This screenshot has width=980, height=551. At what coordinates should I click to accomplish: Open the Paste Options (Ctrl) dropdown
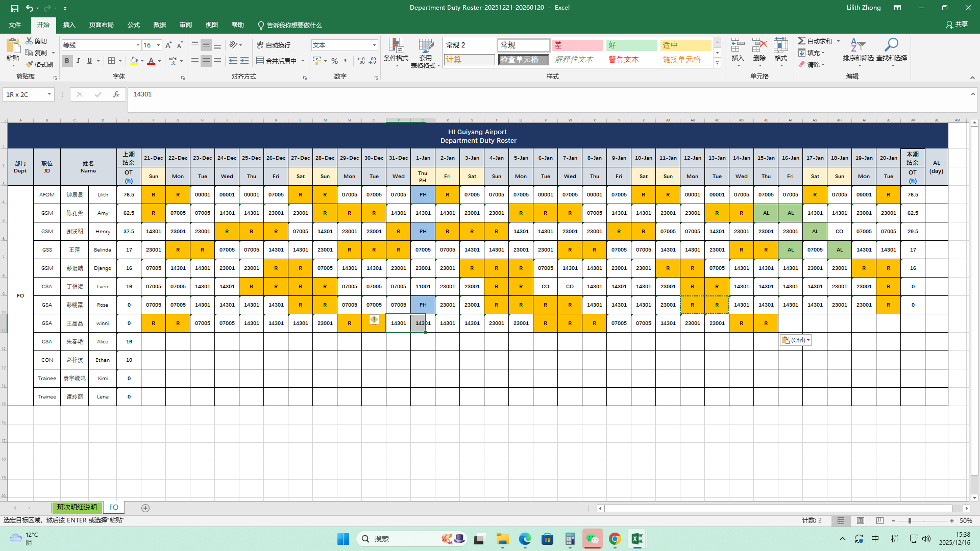coord(795,340)
